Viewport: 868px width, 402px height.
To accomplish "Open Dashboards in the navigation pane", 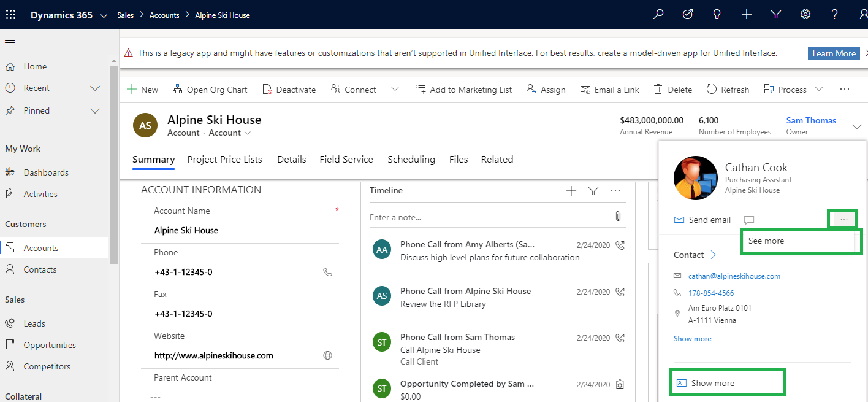I will click(46, 172).
